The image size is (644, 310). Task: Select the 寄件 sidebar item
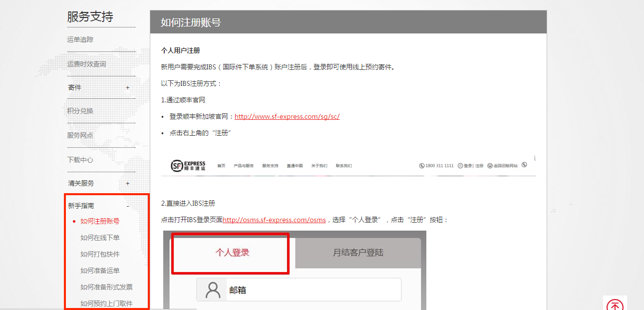pos(75,87)
